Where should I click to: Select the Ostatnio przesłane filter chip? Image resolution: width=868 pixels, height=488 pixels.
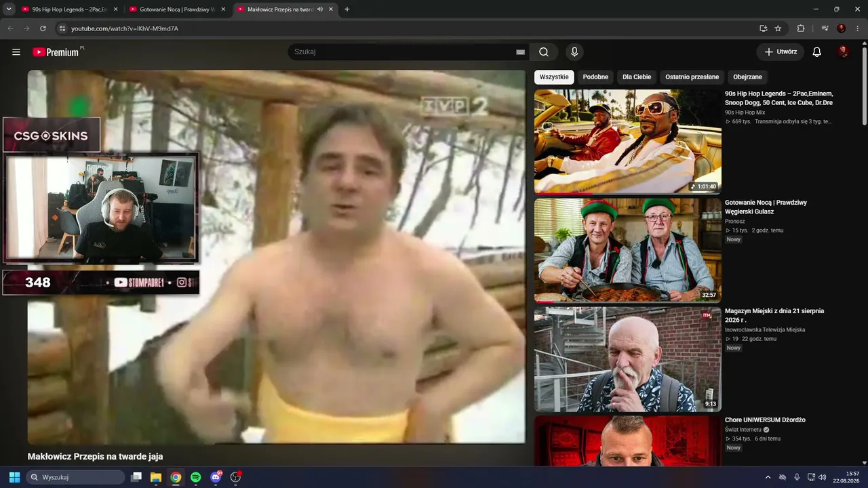tap(692, 77)
